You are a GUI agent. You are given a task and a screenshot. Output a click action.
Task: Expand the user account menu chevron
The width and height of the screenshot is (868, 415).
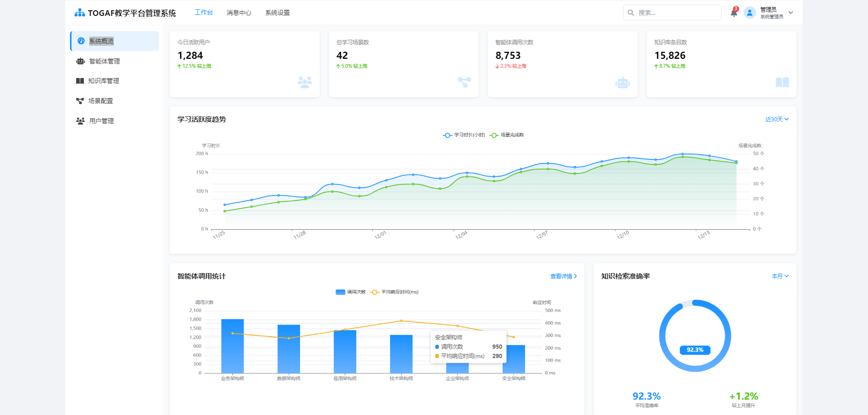(791, 13)
